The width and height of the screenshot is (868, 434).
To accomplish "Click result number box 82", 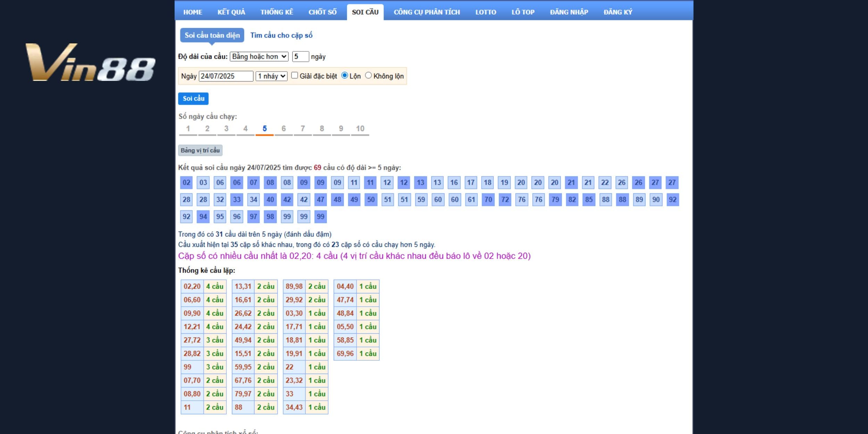I will click(572, 200).
